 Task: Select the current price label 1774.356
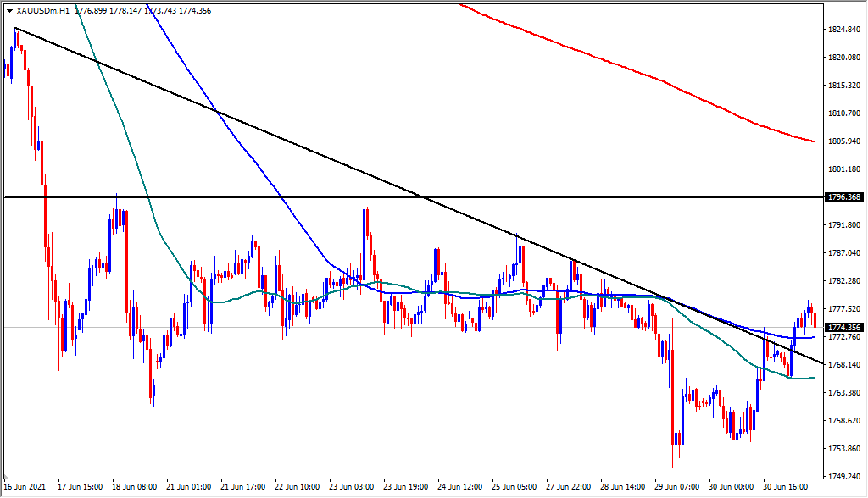point(844,328)
